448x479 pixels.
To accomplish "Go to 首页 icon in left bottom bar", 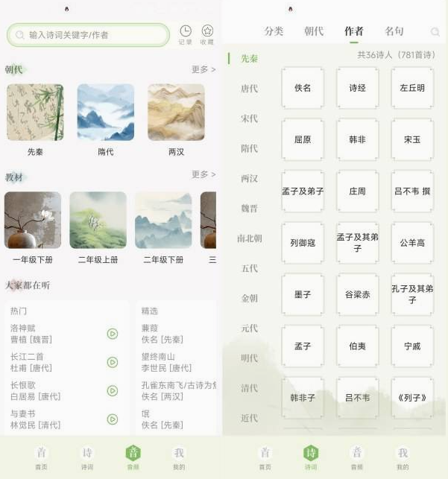I will coord(41,453).
